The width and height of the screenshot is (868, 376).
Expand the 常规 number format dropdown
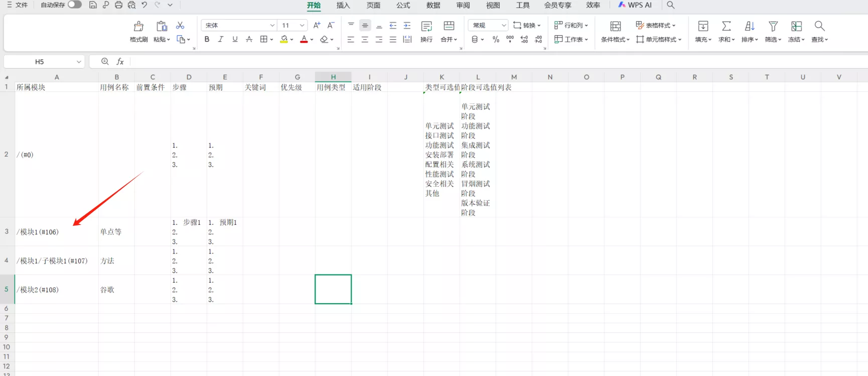pos(504,25)
